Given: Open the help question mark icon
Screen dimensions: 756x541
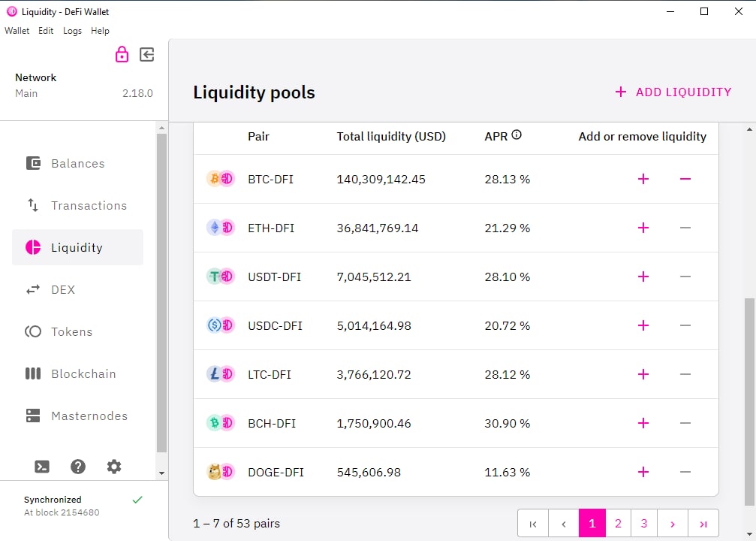Looking at the screenshot, I should (x=78, y=467).
